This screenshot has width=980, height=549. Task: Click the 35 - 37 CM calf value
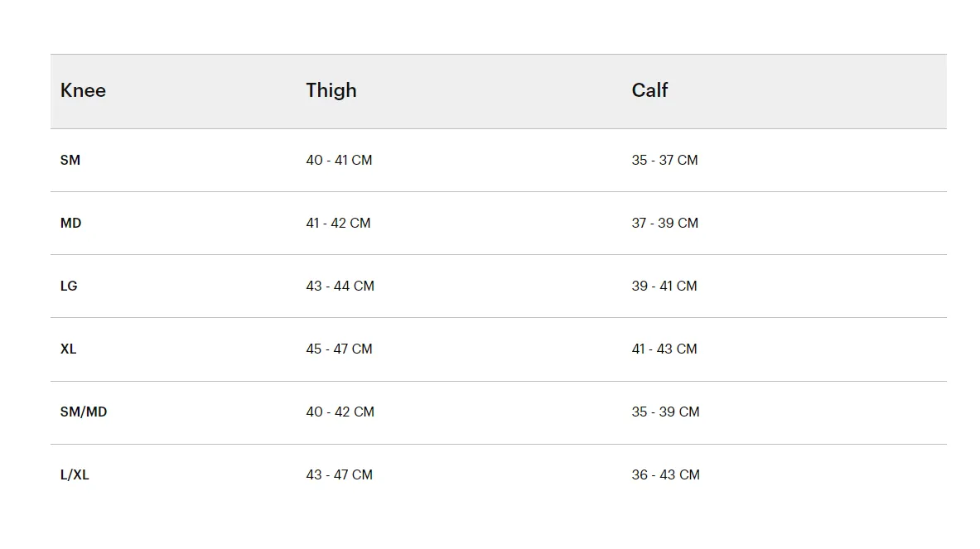664,161
